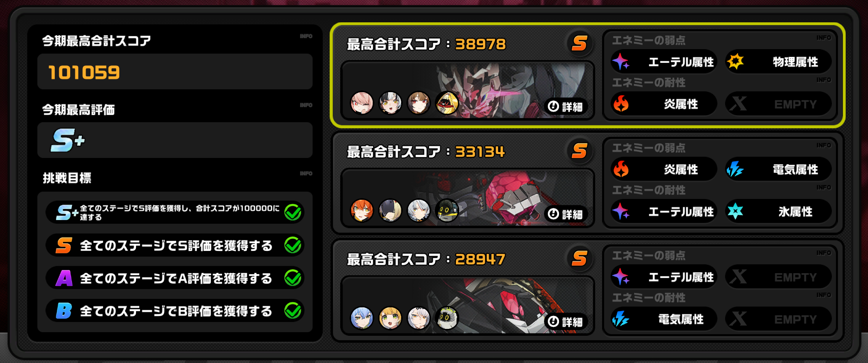Click the electric attribute icon in second stage weaknesses
868x363 pixels.
point(735,169)
